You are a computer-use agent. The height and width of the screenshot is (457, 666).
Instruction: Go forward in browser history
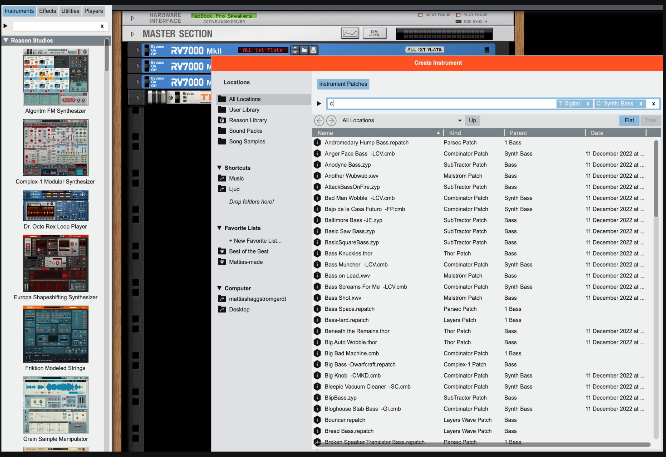click(x=331, y=121)
